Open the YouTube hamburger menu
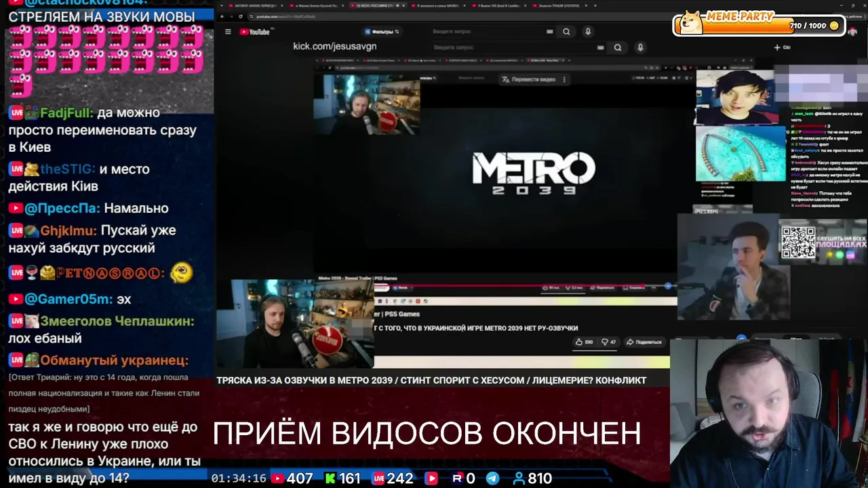868x488 pixels. point(228,32)
